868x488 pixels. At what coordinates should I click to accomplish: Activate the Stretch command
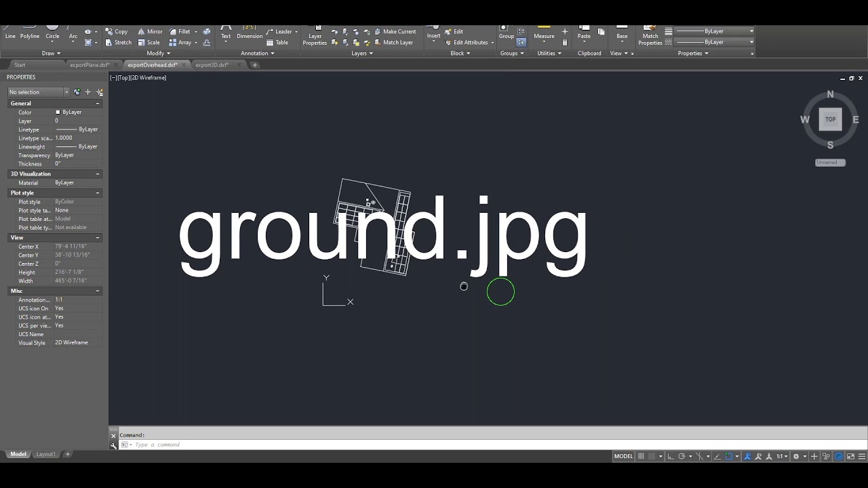[119, 42]
